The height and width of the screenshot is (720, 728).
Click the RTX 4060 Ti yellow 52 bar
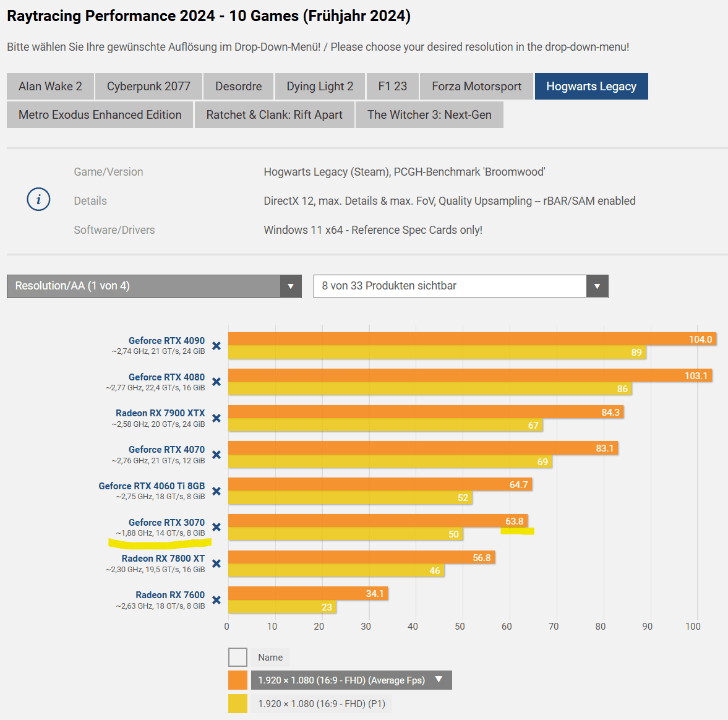[x=351, y=498]
